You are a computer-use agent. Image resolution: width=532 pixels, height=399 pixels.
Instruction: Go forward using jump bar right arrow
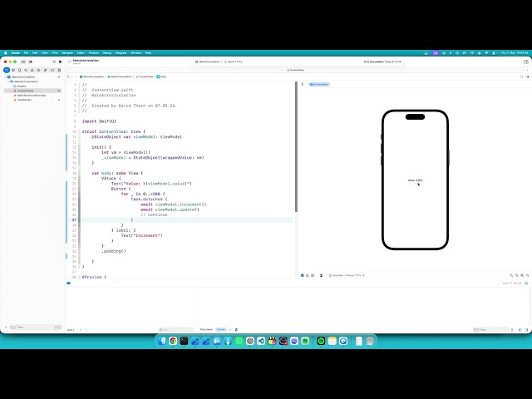click(x=76, y=76)
